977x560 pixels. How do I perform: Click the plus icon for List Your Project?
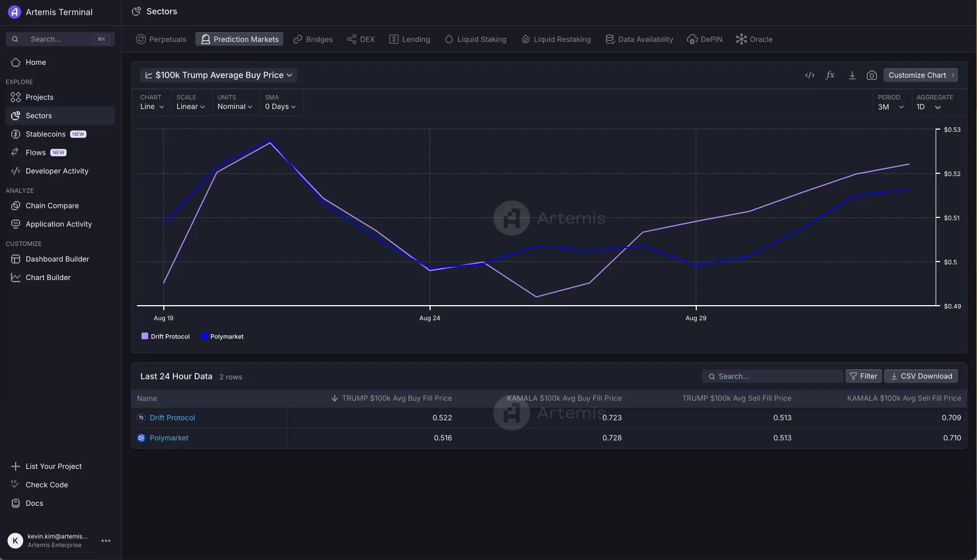16,466
